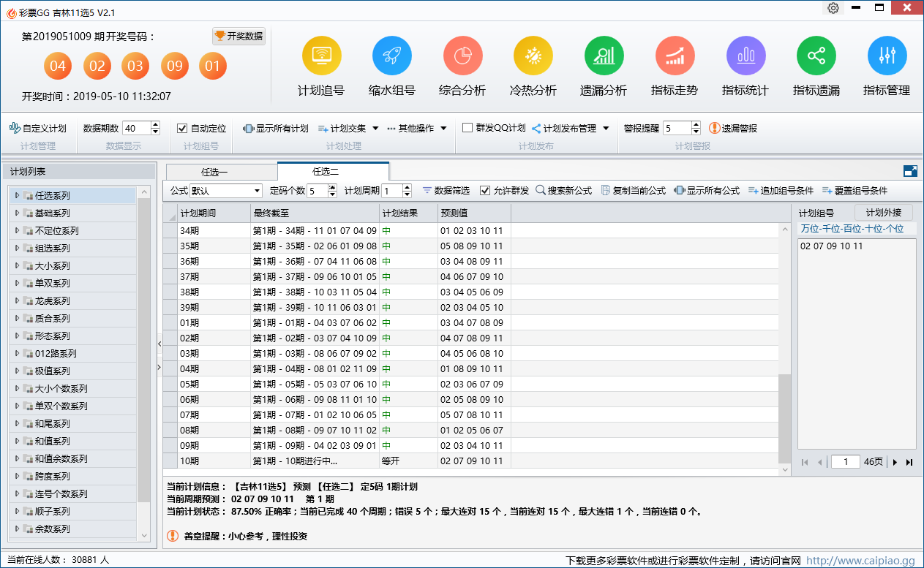Toggle the 允许群发 checkbox
The height and width of the screenshot is (568, 924).
click(x=485, y=190)
